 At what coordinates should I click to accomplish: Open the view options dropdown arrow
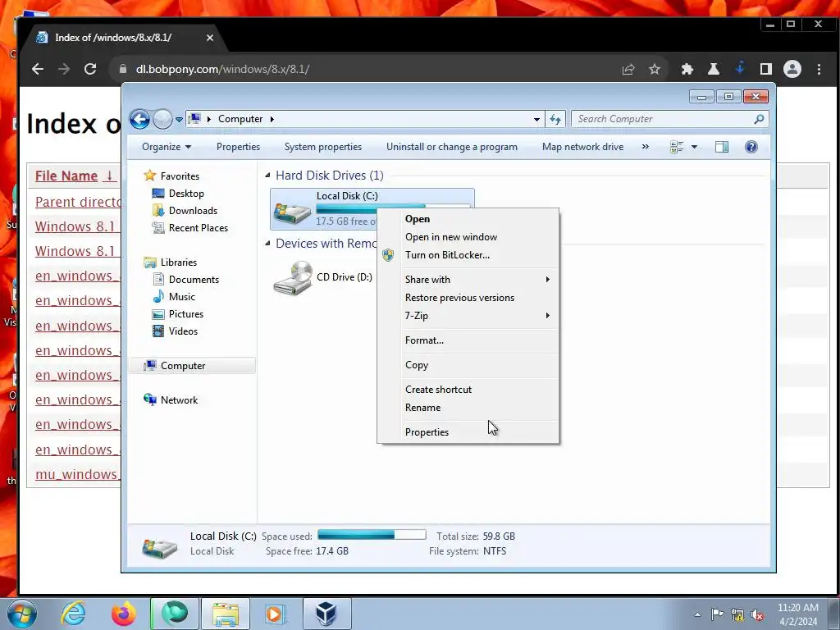[x=694, y=147]
